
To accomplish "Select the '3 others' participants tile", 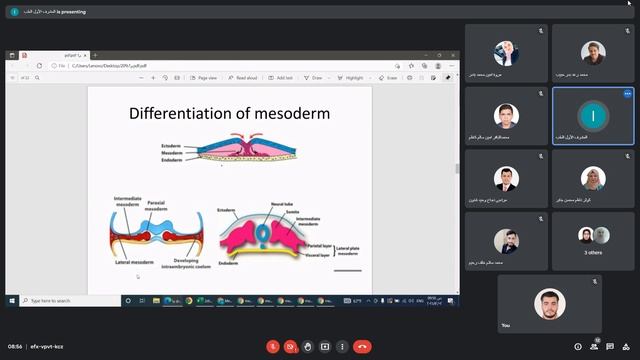I will [x=593, y=241].
